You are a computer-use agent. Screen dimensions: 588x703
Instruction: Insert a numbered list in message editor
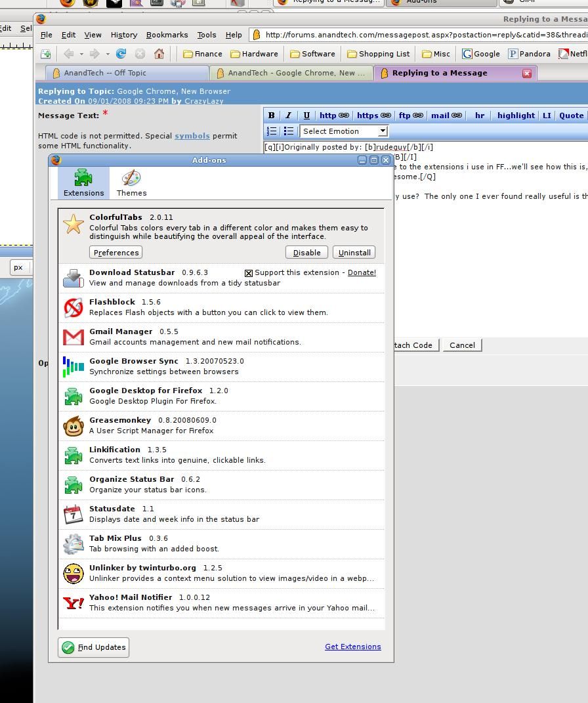272,131
